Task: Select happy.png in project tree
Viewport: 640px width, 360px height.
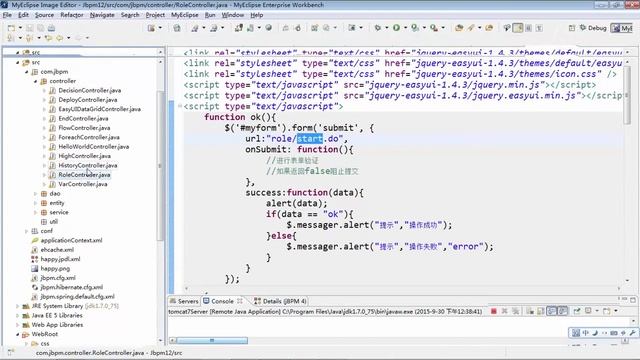Action: point(55,269)
